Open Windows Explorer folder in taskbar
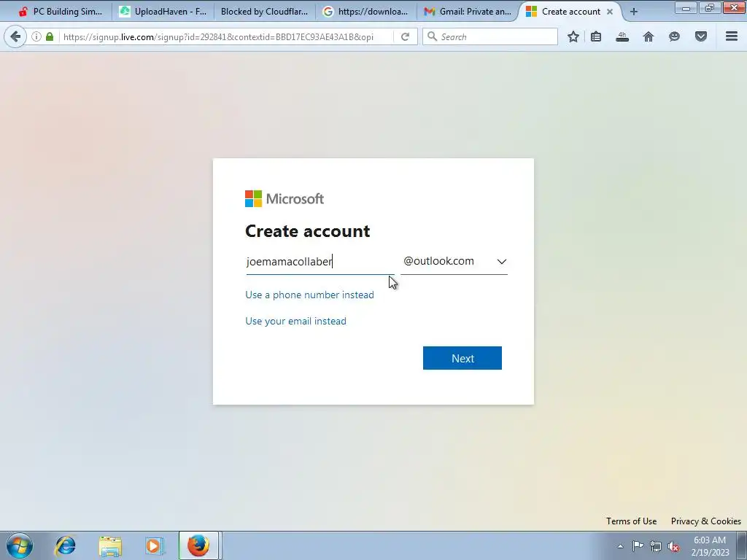747x560 pixels. coord(110,545)
